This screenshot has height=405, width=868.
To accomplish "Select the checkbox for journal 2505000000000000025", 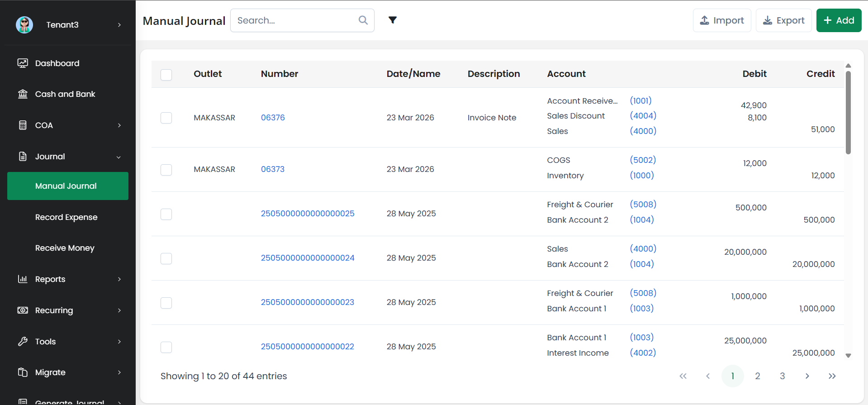I will (166, 214).
